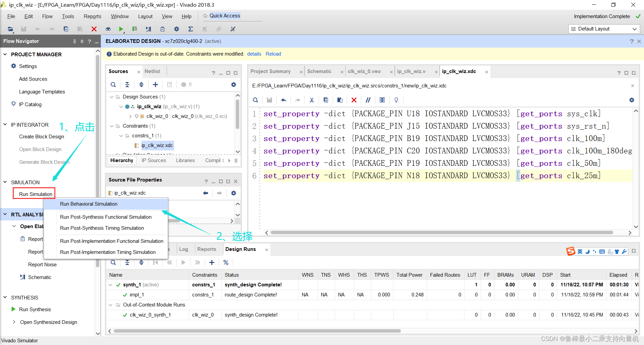Search in the Design Runs panel
The height and width of the screenshot is (345, 644).
113,263
